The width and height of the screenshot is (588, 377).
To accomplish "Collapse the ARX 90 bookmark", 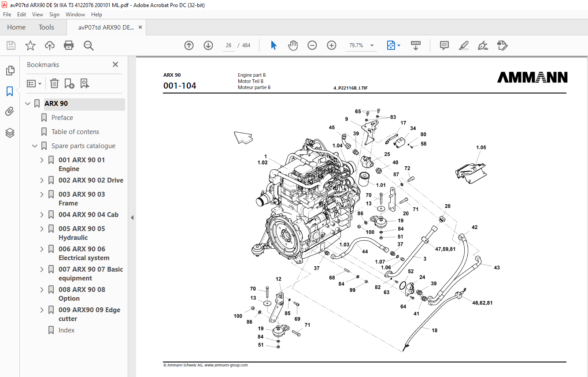I will (28, 104).
